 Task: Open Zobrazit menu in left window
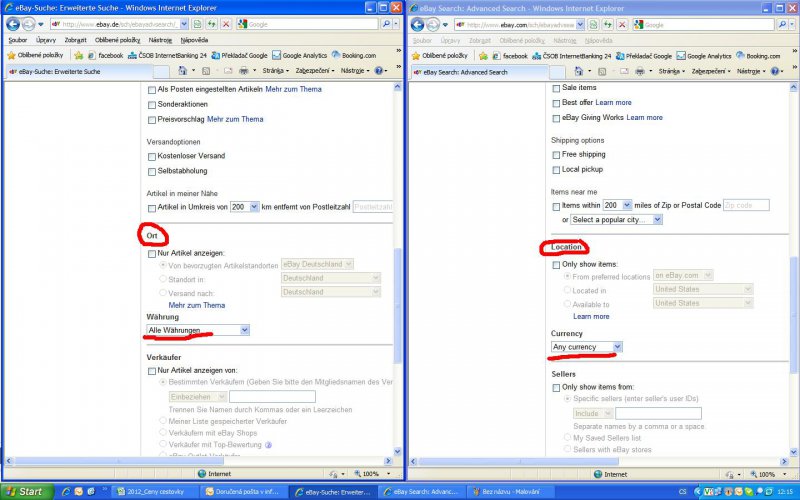[x=76, y=40]
